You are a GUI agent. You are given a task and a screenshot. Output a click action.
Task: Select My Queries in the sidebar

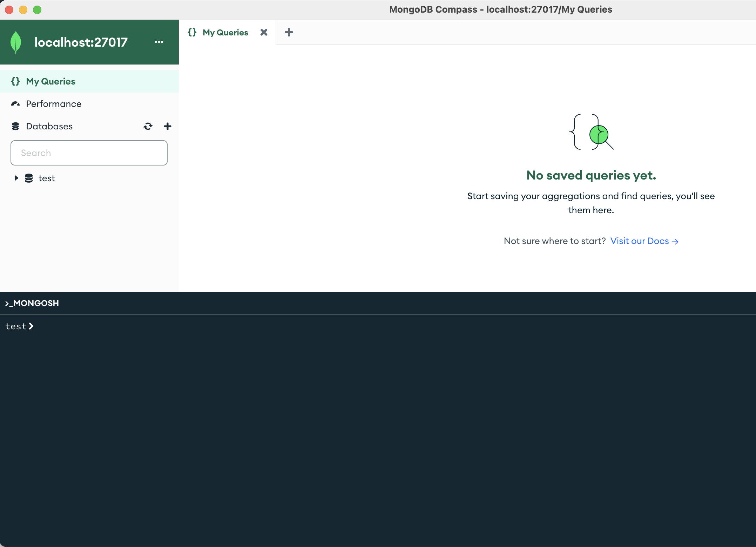pyautogui.click(x=51, y=81)
